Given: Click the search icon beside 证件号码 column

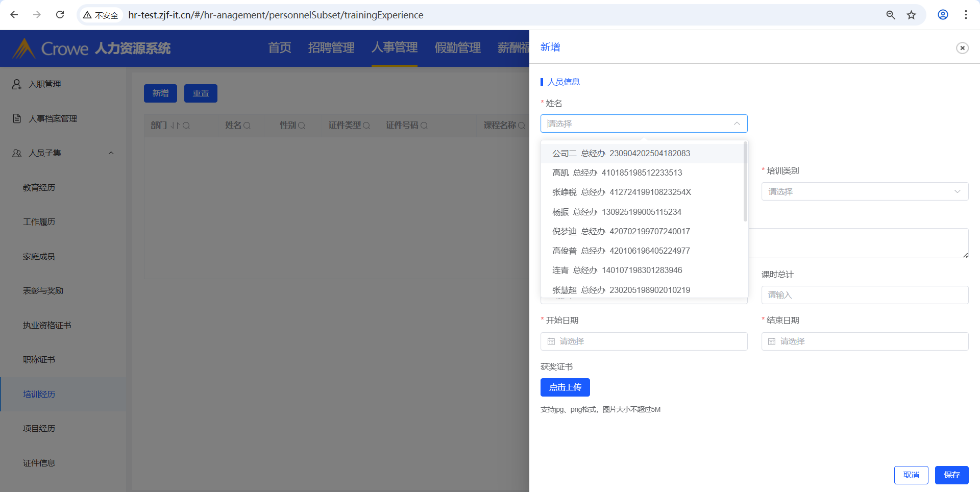Looking at the screenshot, I should pyautogui.click(x=424, y=126).
